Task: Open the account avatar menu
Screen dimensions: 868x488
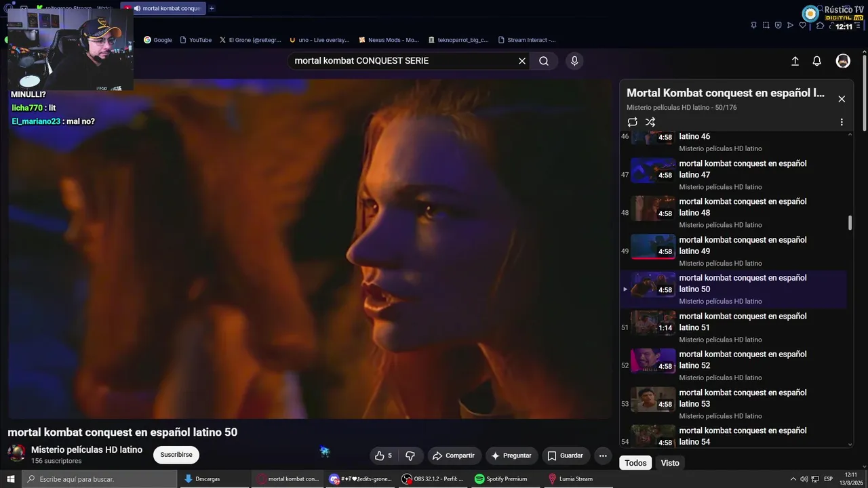Action: [x=843, y=61]
